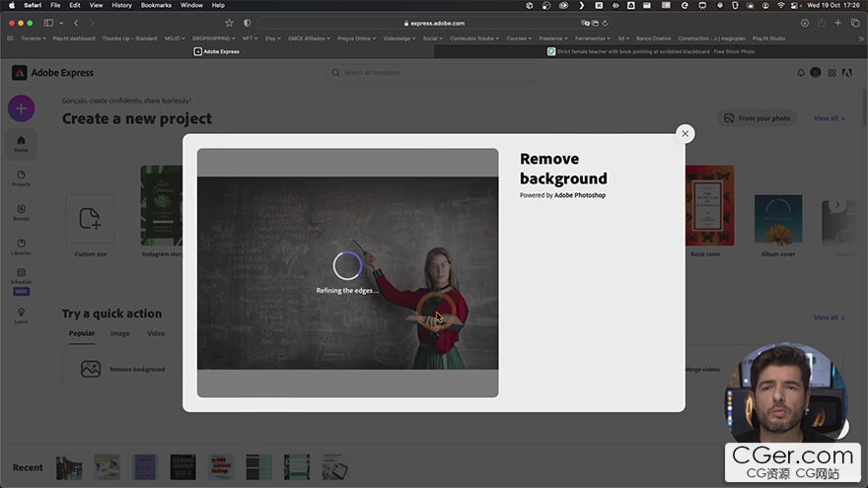
Task: Expand Videoledge bookmarks folder
Action: tap(399, 38)
